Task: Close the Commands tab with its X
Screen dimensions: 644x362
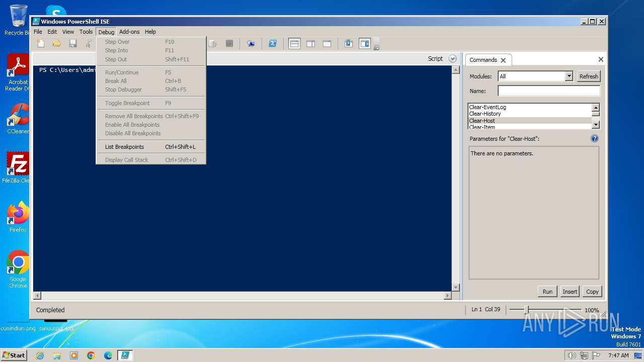Action: pos(503,60)
